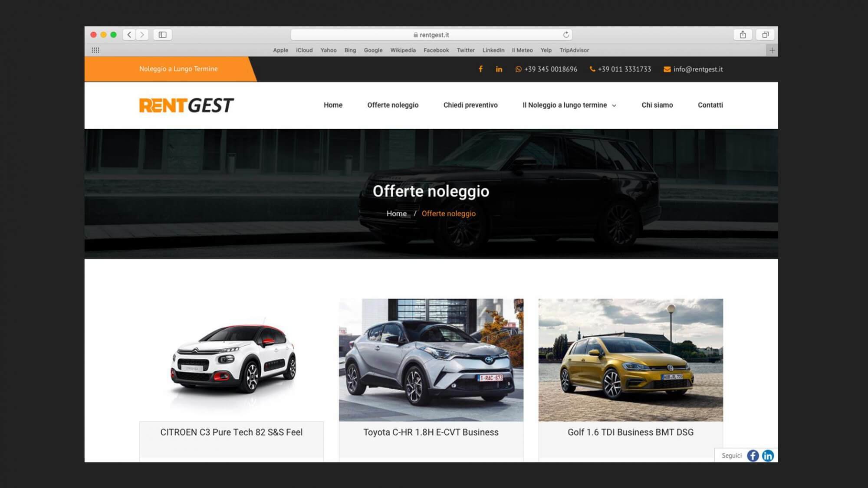Open Facebook icon in the top bar
The image size is (868, 488).
[x=480, y=69]
